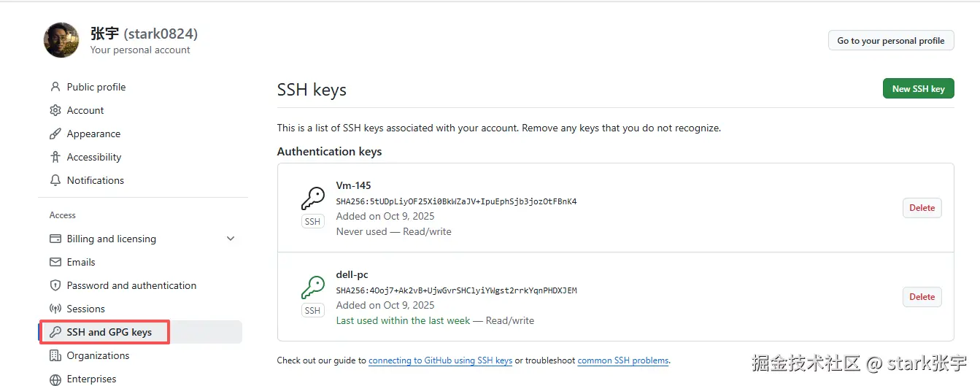
Task: Click the Sessions broadcast icon
Action: pos(55,309)
